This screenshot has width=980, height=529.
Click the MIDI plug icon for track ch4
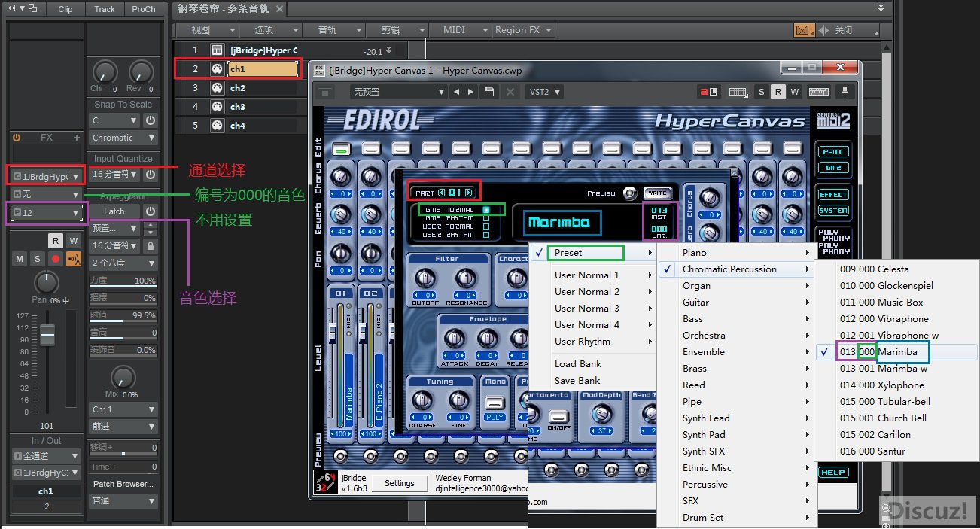(217, 126)
